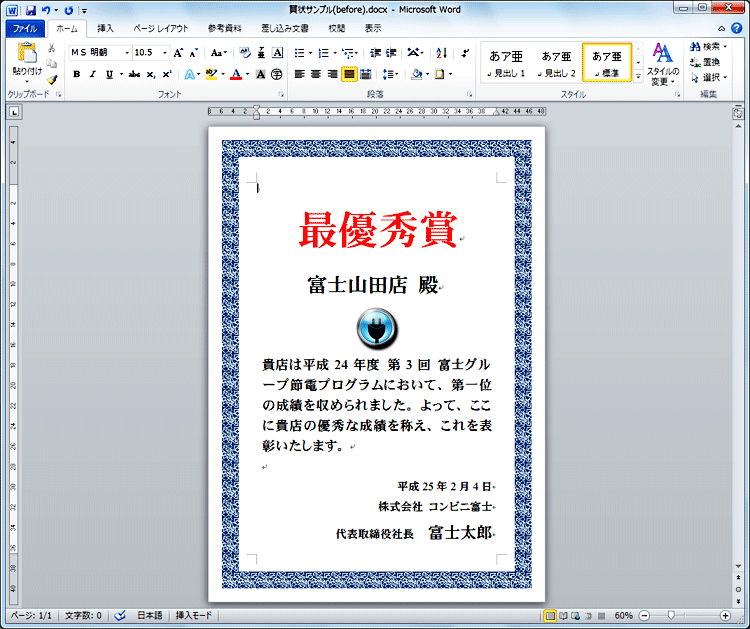Click the 検索 (Find) button
This screenshot has width=750, height=629.
pyautogui.click(x=708, y=46)
